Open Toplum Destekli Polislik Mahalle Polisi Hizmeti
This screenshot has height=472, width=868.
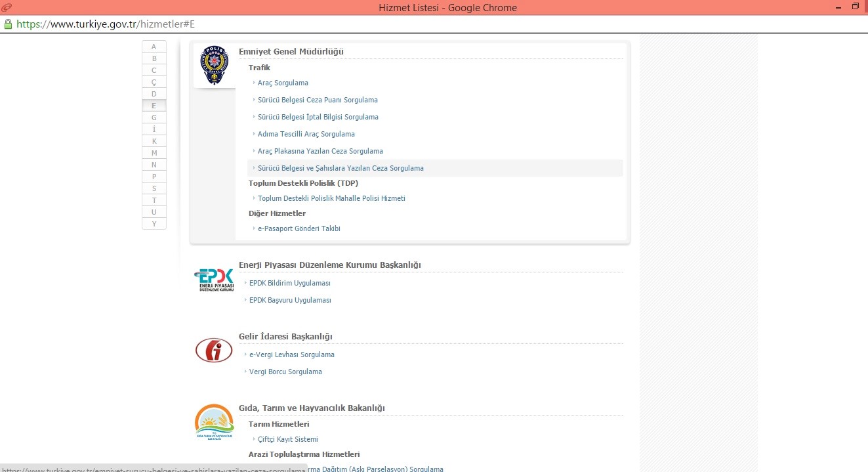pos(331,198)
